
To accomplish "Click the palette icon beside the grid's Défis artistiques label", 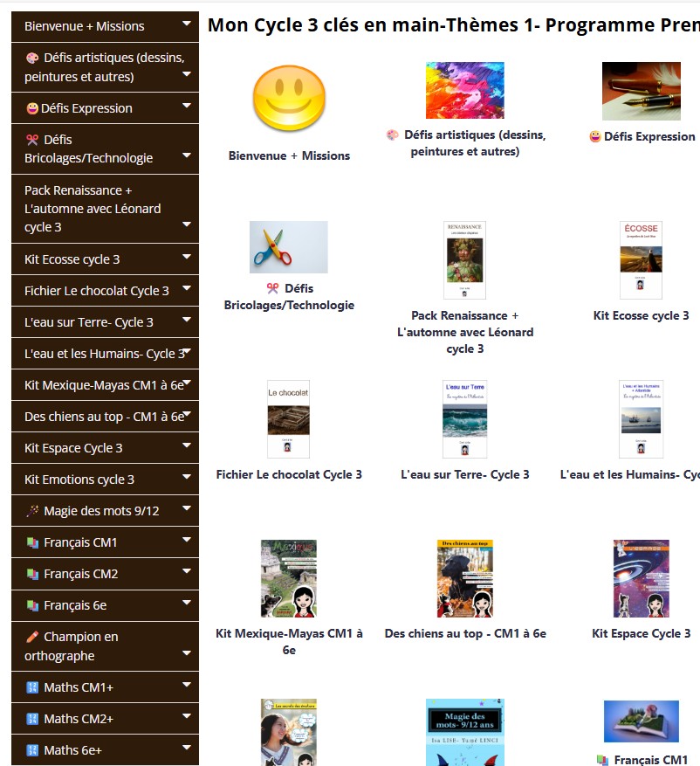I will point(393,135).
